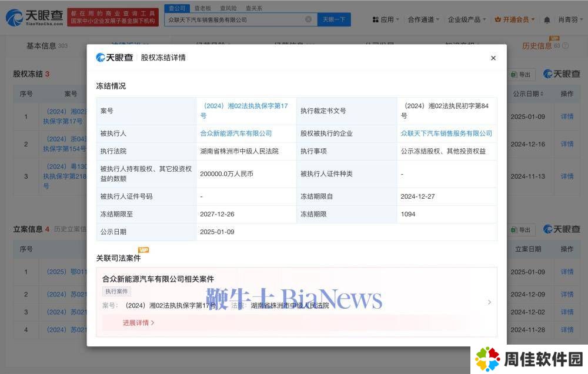Open 详情 for 立案 row dated 2024-12-02
Screen dimensions: 588x374
[567, 312]
